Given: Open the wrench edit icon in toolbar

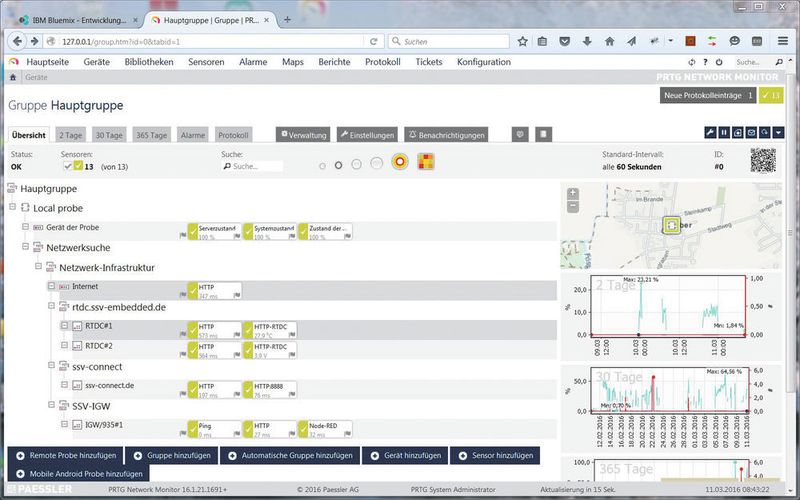Looking at the screenshot, I should click(710, 133).
